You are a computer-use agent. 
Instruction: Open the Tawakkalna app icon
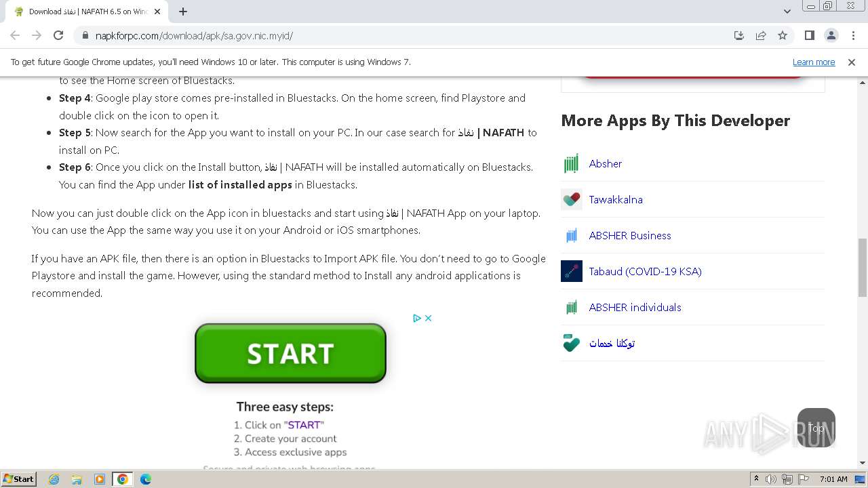[x=572, y=200]
